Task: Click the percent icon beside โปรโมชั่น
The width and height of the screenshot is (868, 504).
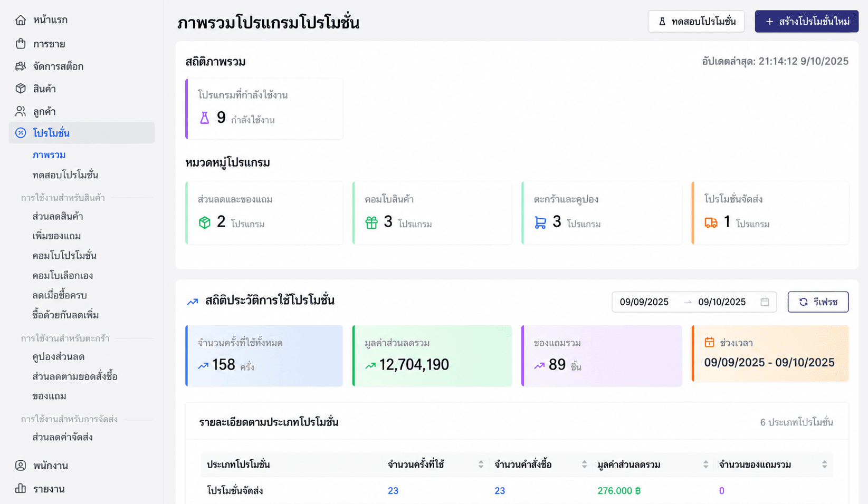Action: click(x=21, y=133)
